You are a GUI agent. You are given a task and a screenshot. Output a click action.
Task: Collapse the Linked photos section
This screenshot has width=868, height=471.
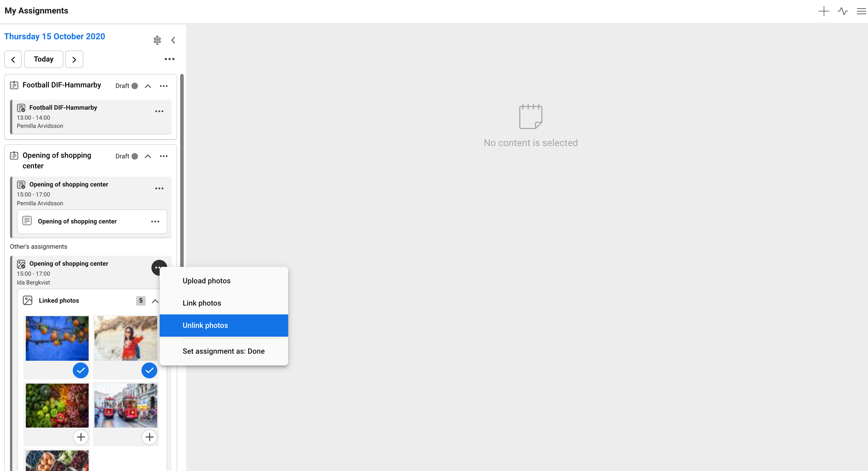[155, 301]
